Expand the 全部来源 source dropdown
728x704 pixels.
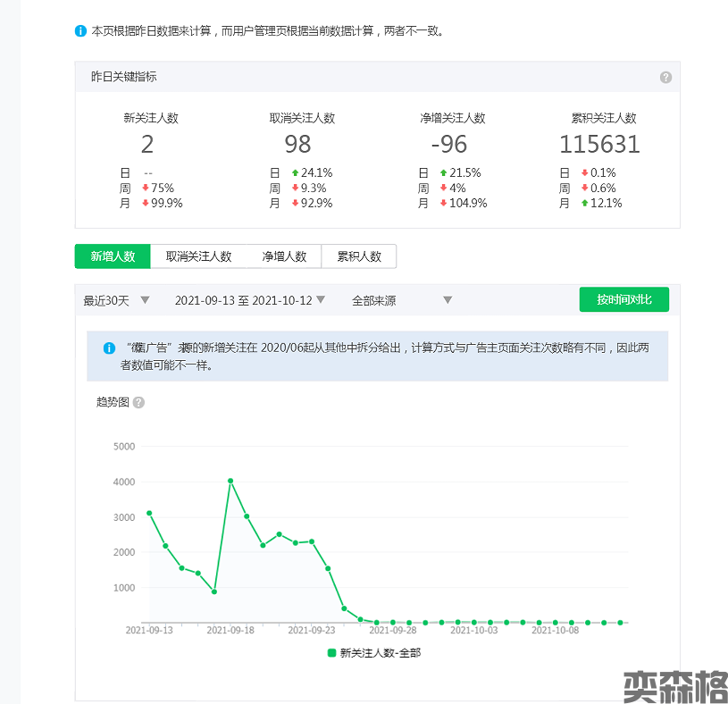[402, 300]
